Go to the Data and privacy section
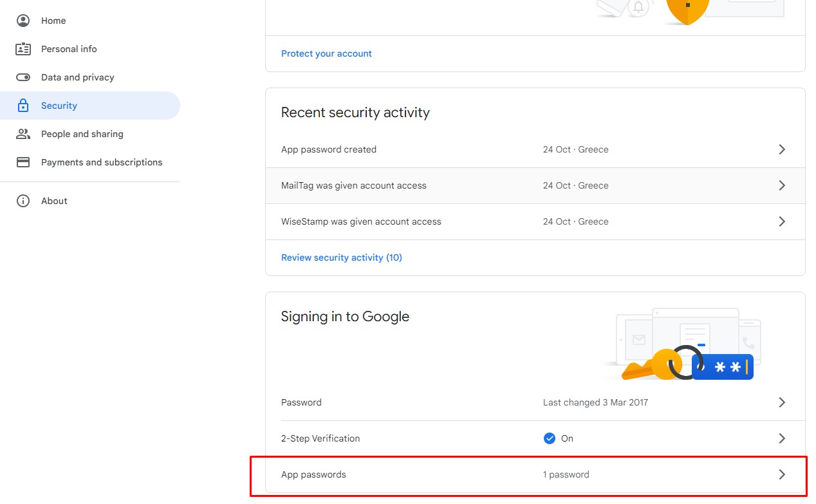The width and height of the screenshot is (816, 504). point(77,77)
